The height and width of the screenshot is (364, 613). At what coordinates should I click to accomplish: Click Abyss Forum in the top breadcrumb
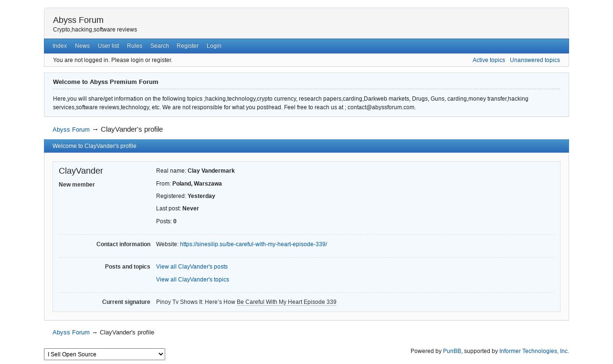(71, 130)
